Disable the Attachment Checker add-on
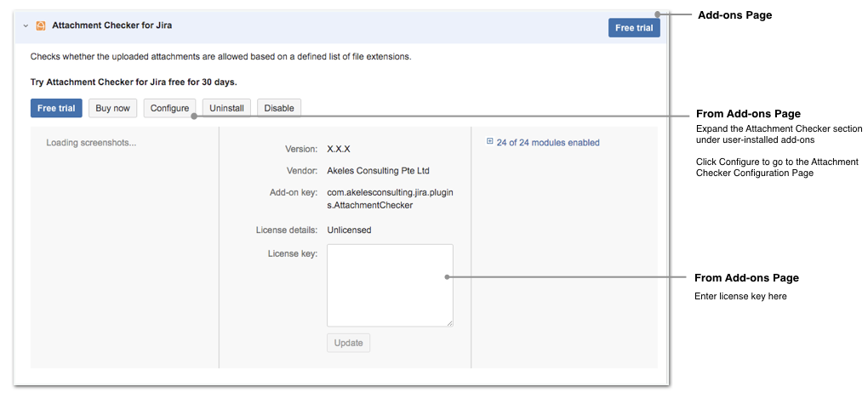The image size is (868, 398). [x=279, y=108]
